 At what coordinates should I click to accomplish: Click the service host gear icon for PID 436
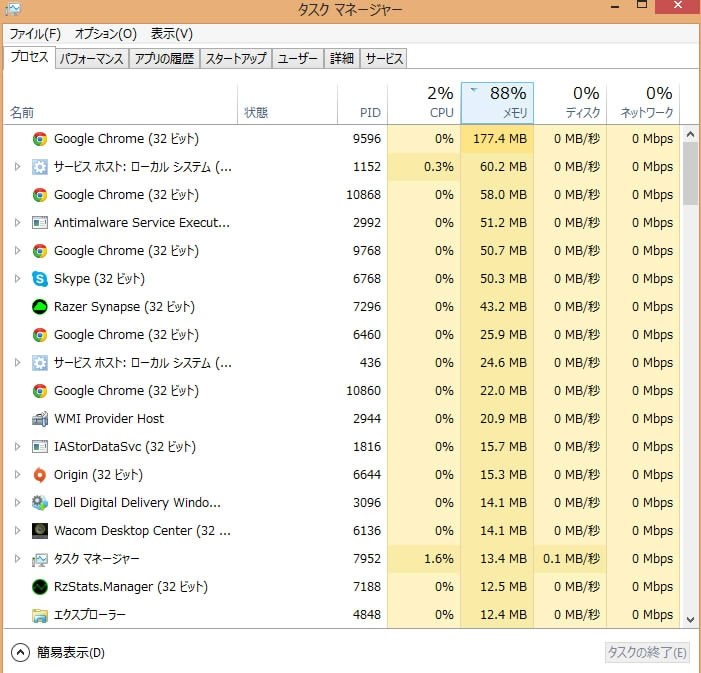coord(40,363)
